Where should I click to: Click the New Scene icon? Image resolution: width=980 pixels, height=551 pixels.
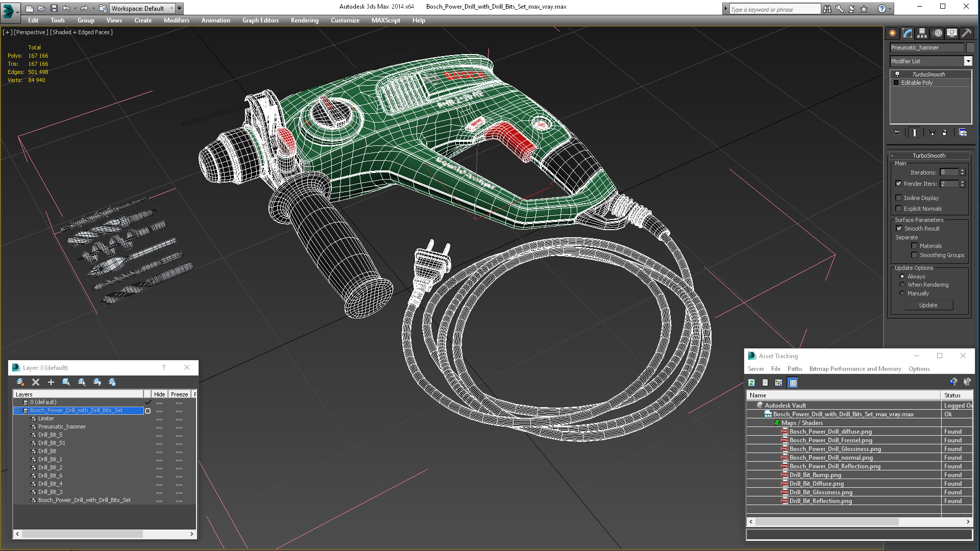coord(30,8)
